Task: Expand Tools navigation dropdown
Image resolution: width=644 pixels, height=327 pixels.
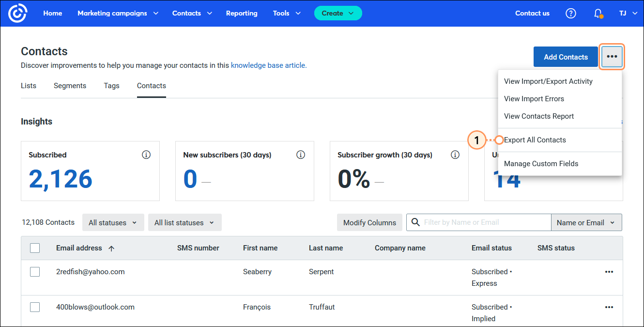Action: 287,13
